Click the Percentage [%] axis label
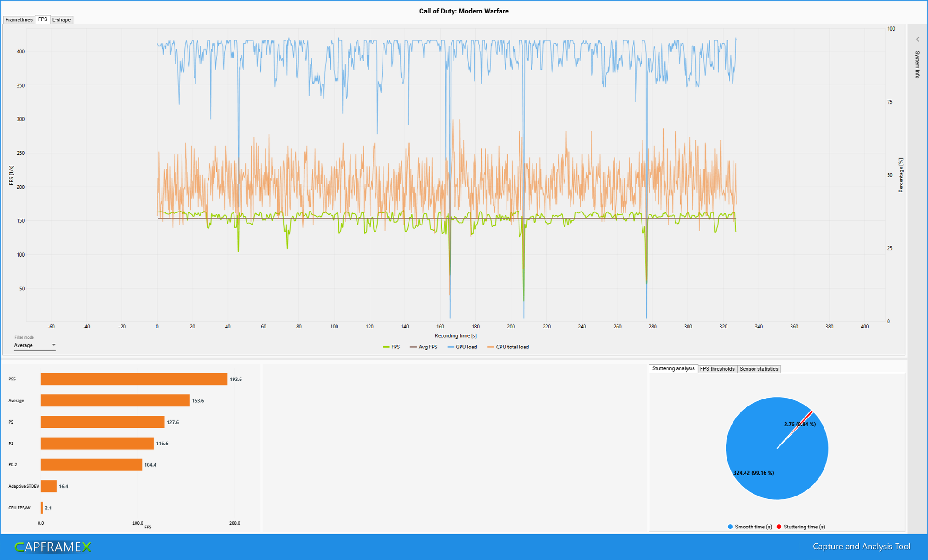928x560 pixels. 901,175
